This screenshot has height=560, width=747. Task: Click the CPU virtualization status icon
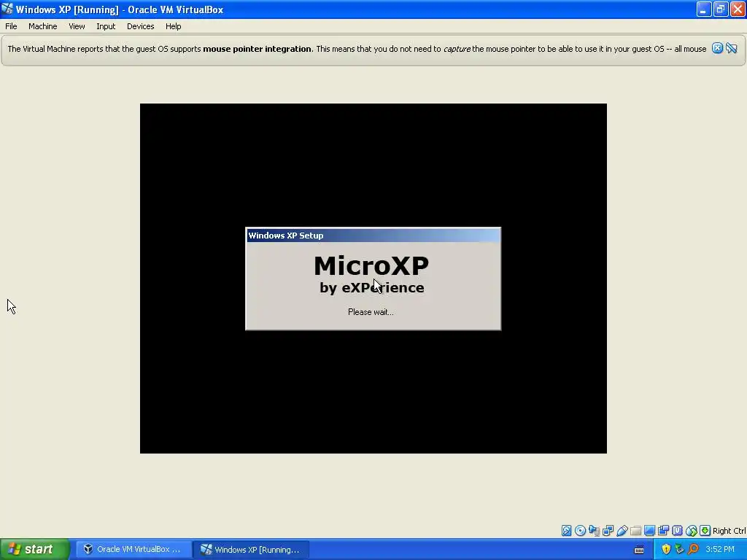click(677, 531)
